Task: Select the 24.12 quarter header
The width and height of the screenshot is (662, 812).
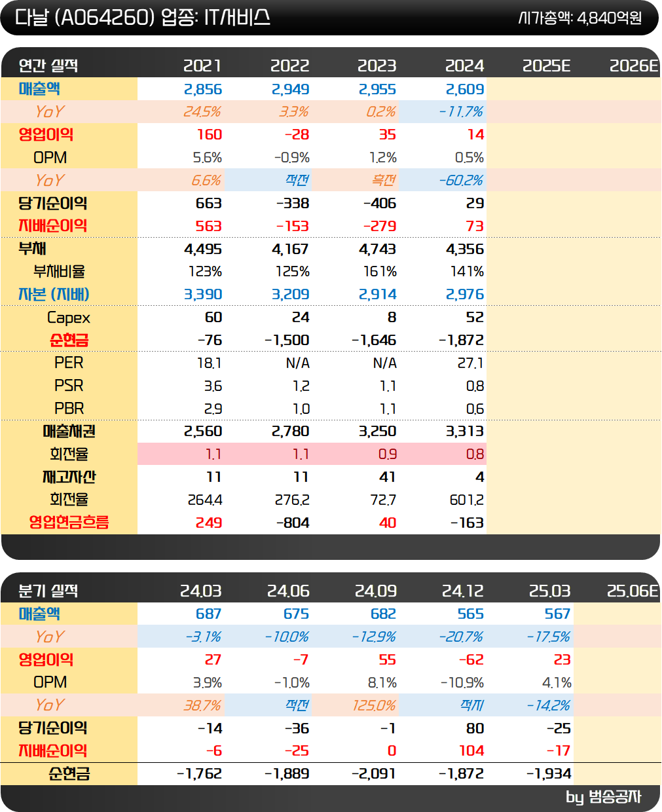Action: (x=463, y=591)
